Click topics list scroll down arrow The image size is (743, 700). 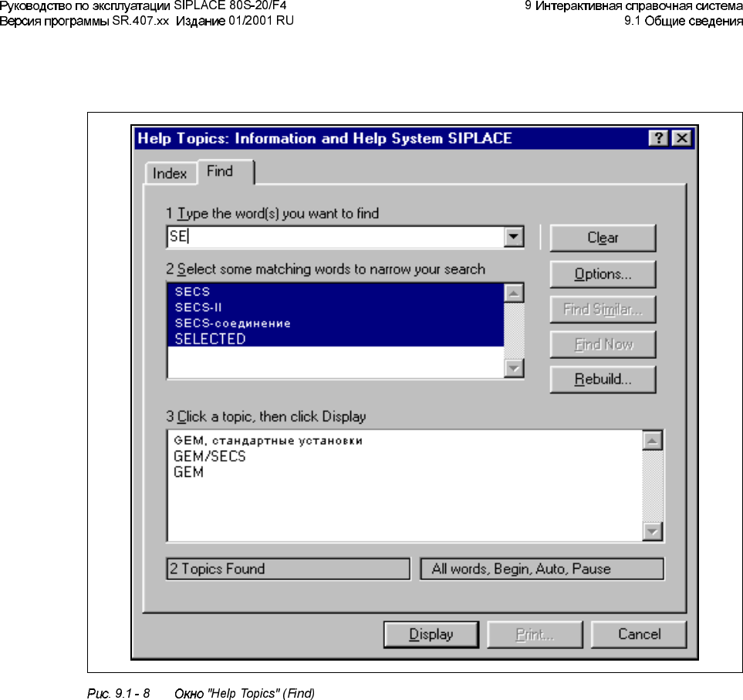click(x=652, y=531)
